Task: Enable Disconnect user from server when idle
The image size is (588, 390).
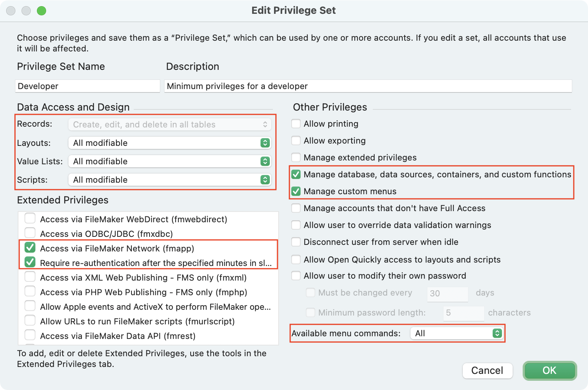Action: pyautogui.click(x=296, y=242)
